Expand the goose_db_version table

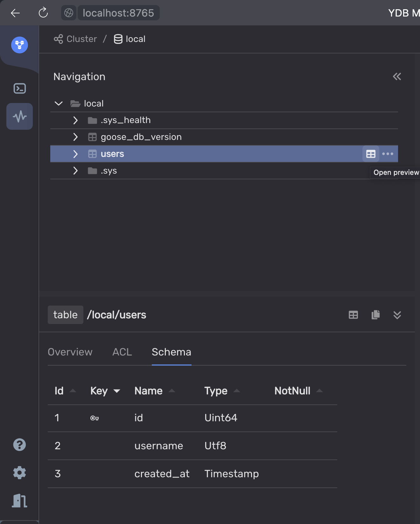click(x=75, y=137)
